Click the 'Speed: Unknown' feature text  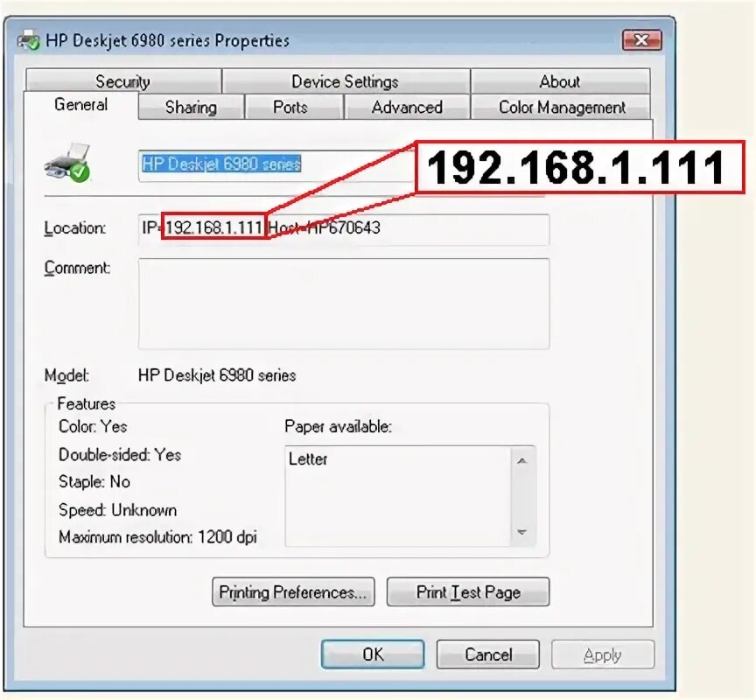pos(117,510)
